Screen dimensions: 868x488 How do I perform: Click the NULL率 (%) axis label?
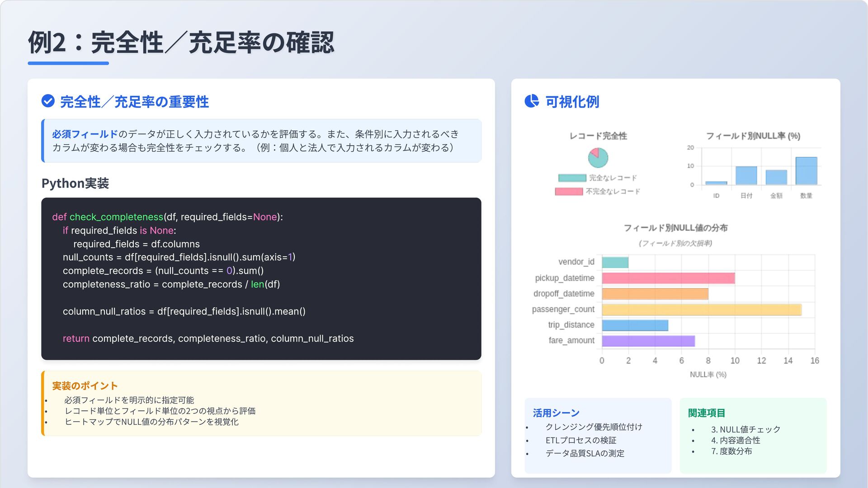point(708,375)
